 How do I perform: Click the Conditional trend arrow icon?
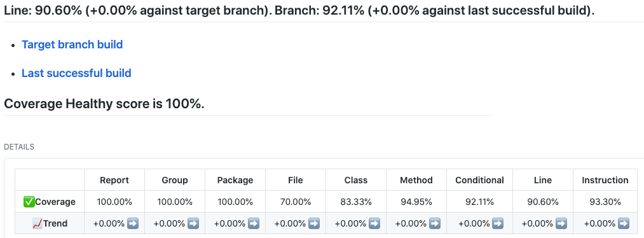tap(498, 223)
